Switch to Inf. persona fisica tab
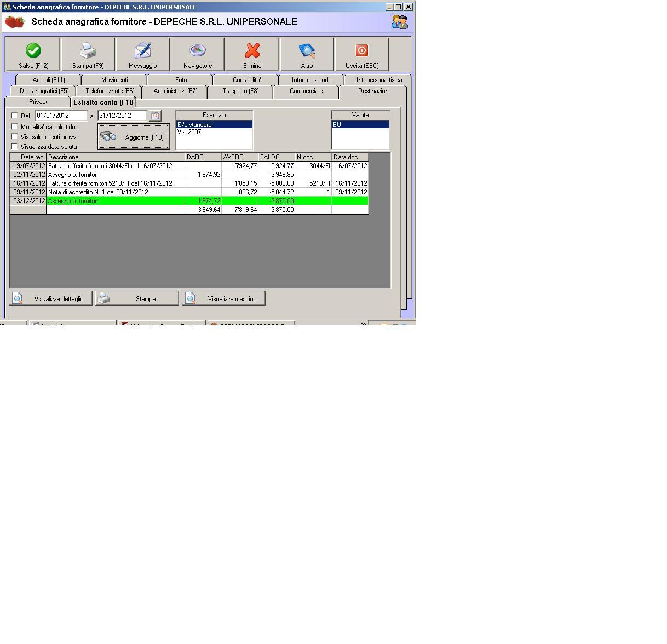667x644 pixels. pos(379,80)
